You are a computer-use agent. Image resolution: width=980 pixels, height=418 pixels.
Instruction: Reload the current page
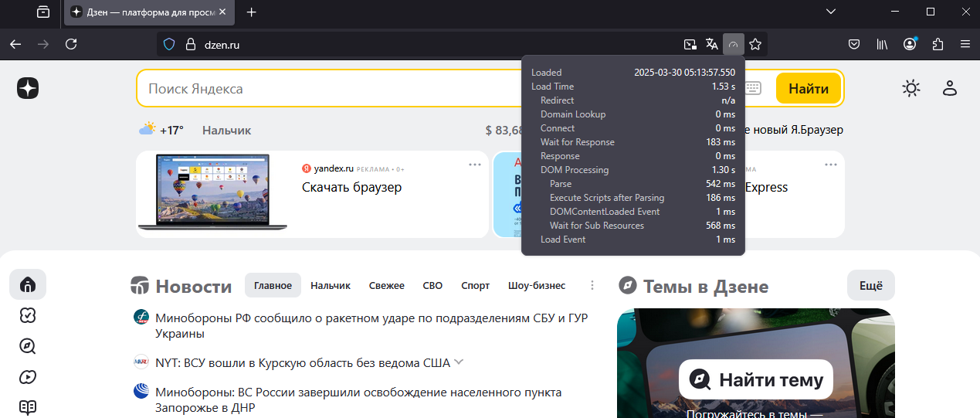(71, 45)
